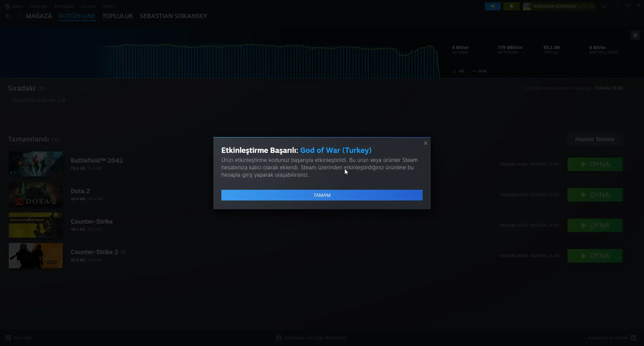
Task: Open the Counter-Strike thumbnail
Action: (36, 225)
